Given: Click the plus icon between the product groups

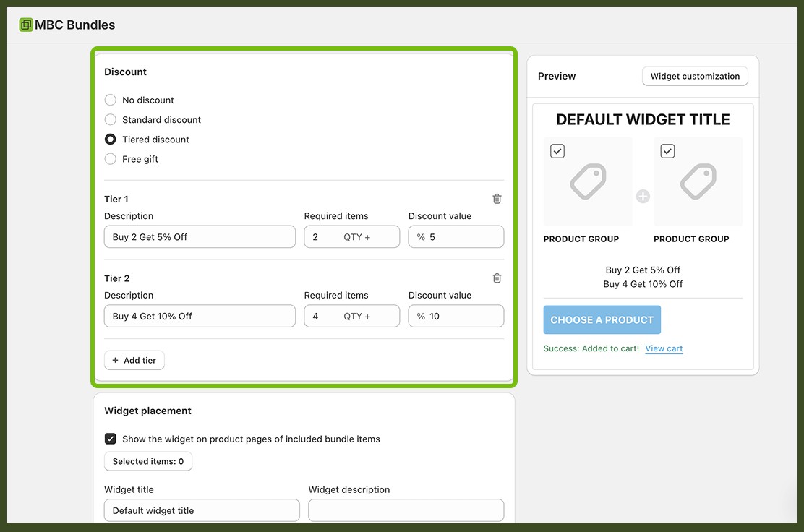Looking at the screenshot, I should (x=643, y=194).
